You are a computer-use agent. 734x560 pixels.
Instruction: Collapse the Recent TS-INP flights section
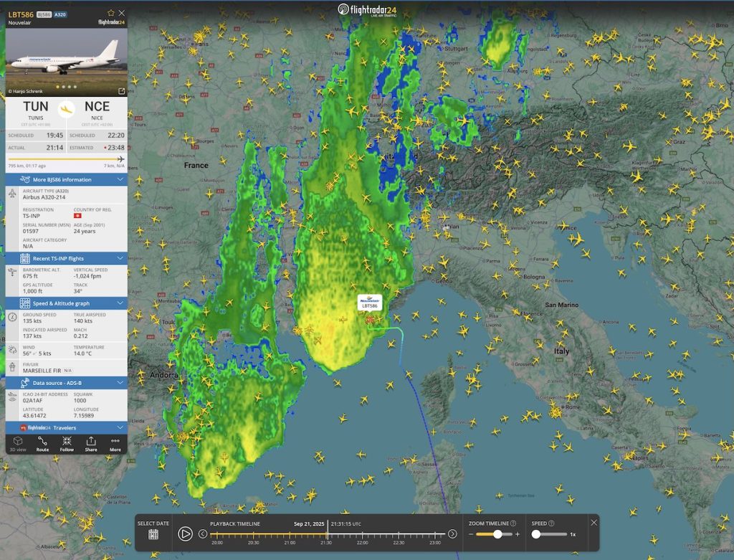click(65, 258)
